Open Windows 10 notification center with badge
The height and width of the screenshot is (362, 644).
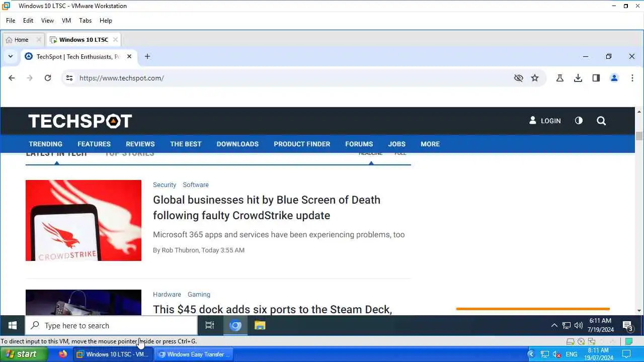[627, 326]
